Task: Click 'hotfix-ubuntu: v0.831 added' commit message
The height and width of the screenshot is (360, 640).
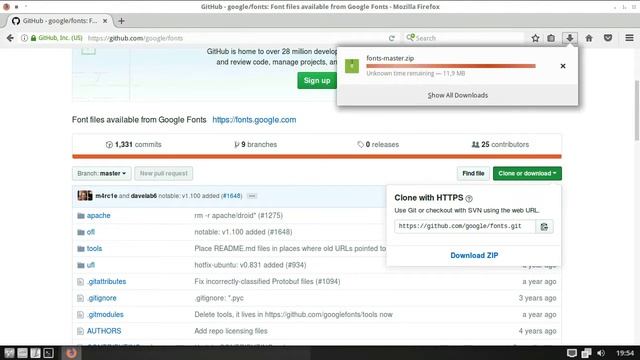Action: point(250,265)
